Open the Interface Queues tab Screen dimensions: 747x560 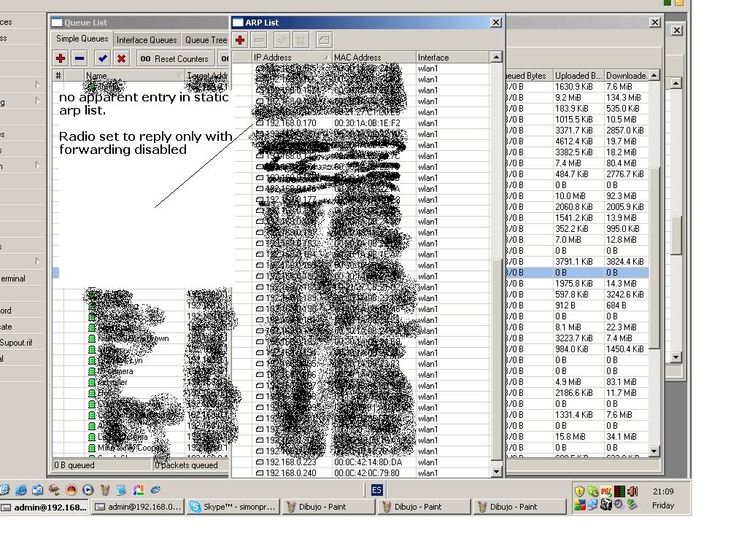point(147,40)
